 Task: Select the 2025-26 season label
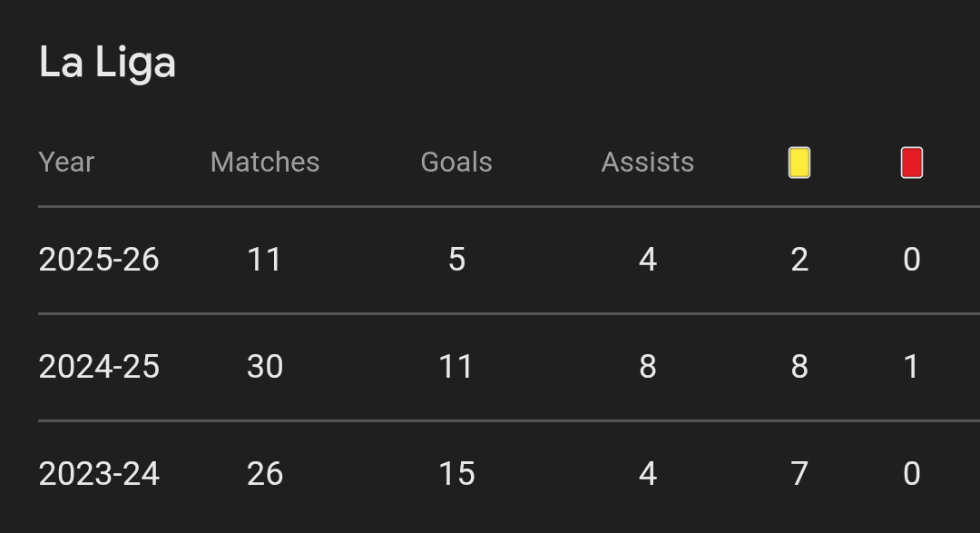point(99,260)
